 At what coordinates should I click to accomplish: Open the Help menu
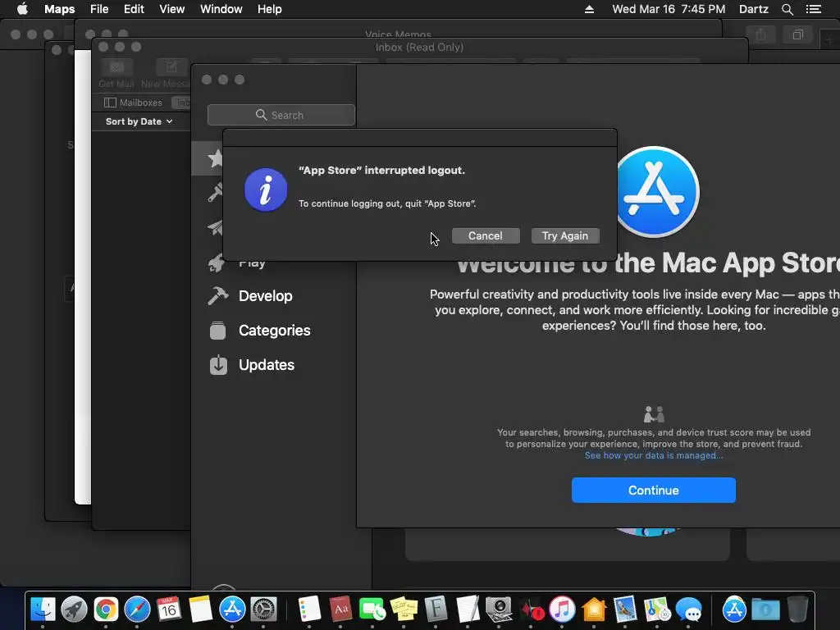coord(269,9)
